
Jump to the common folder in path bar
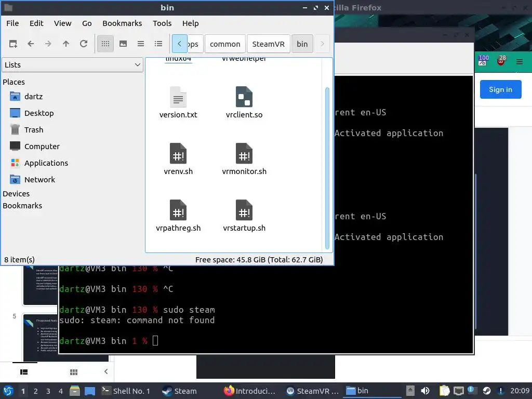click(225, 44)
